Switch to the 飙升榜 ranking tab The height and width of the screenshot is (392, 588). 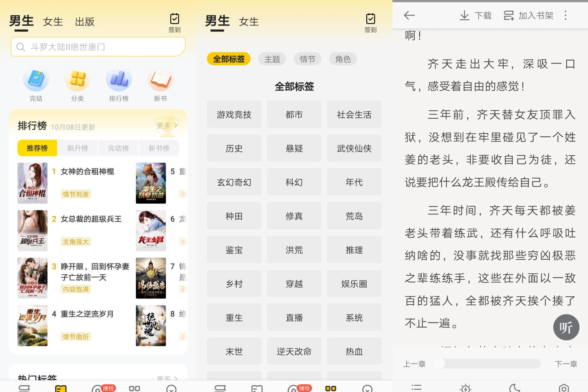(77, 148)
